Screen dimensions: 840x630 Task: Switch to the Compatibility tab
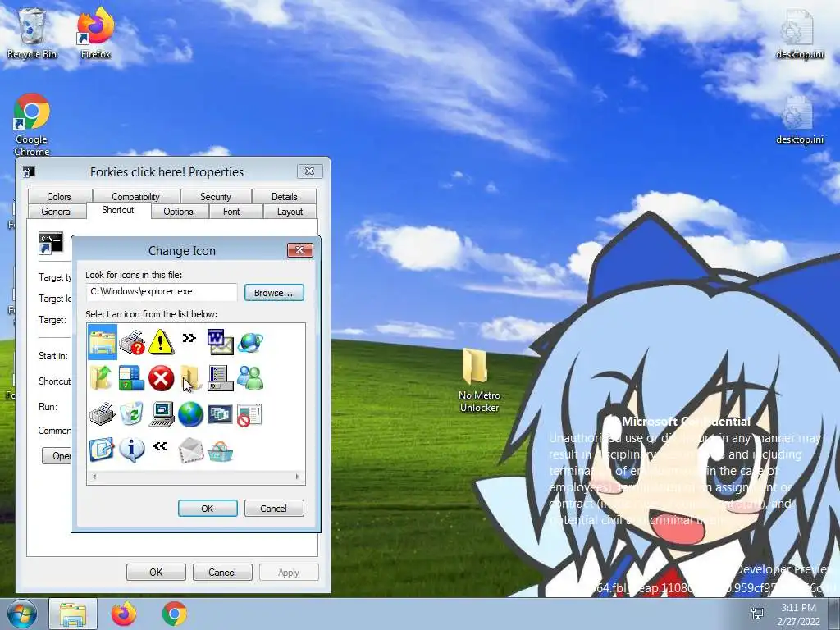135,197
